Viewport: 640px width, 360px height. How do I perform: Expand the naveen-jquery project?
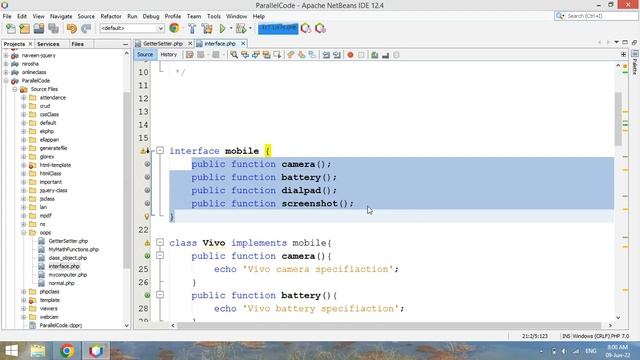coord(6,56)
